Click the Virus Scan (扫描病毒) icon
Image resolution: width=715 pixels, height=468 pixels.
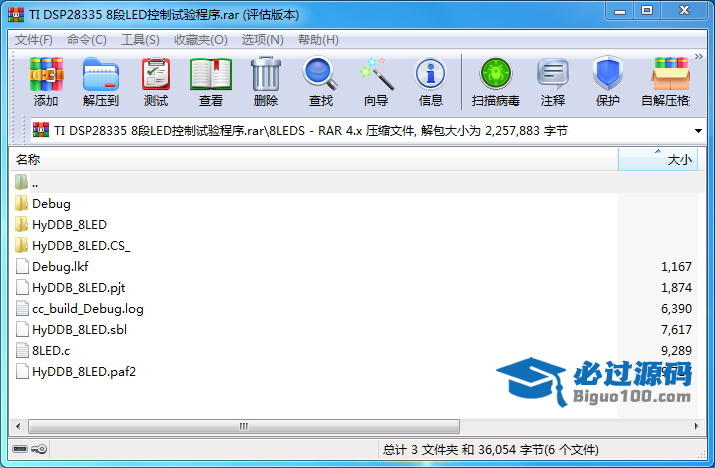pyautogui.click(x=496, y=74)
